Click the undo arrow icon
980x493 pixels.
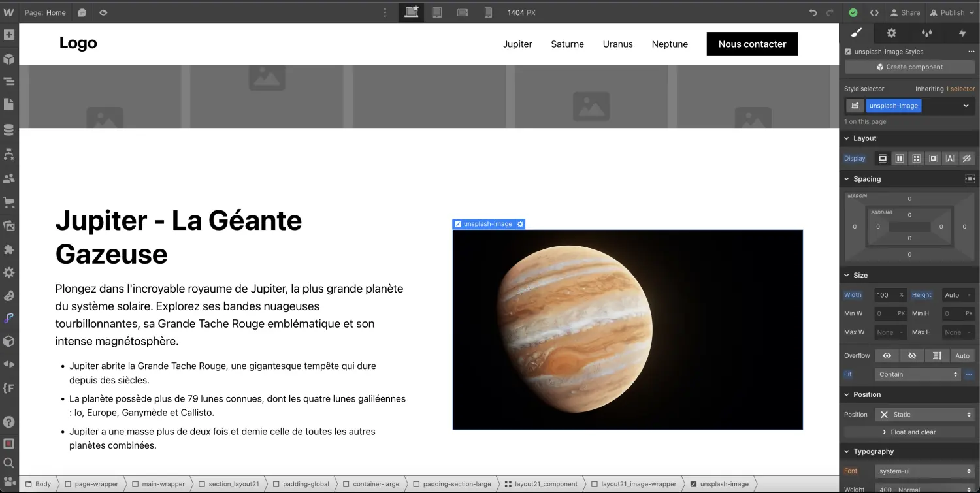(812, 12)
